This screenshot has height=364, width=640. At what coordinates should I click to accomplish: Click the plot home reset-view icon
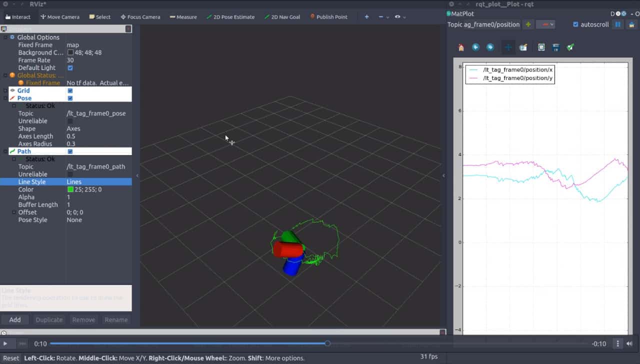click(461, 47)
